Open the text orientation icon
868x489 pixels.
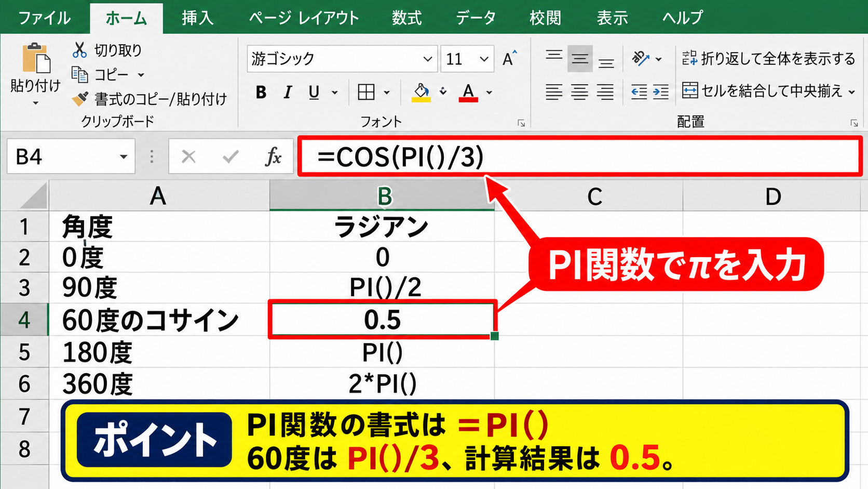point(641,58)
